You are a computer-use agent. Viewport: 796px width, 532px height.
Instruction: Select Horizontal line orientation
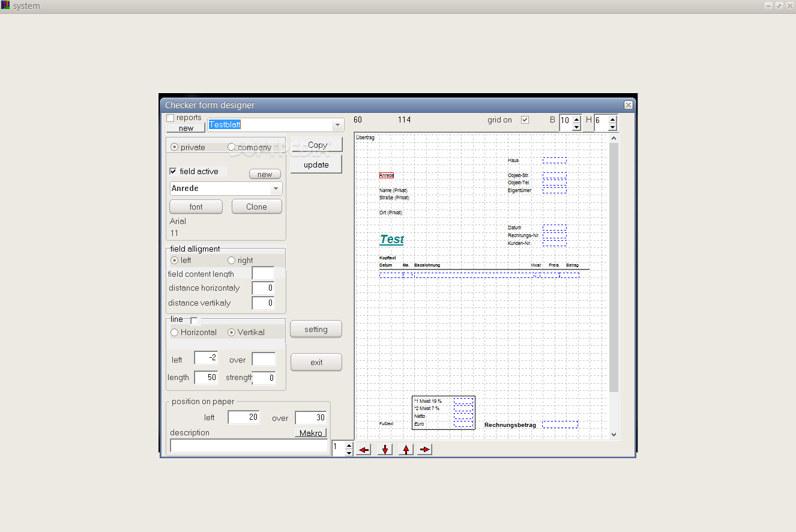(175, 332)
